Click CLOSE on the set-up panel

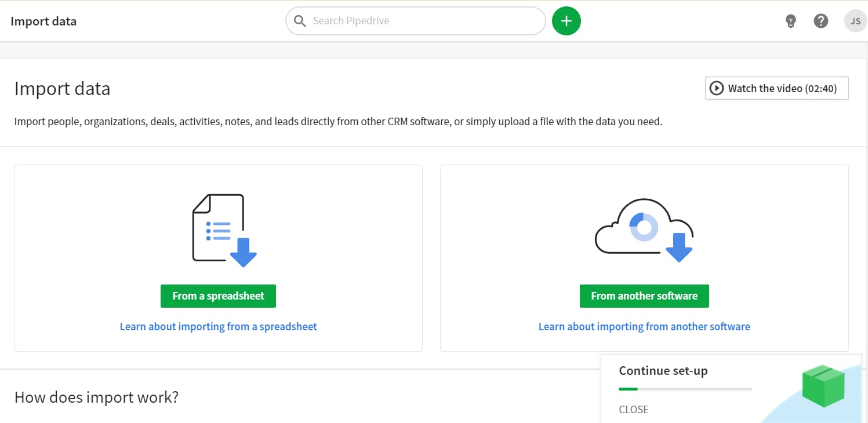(x=633, y=409)
